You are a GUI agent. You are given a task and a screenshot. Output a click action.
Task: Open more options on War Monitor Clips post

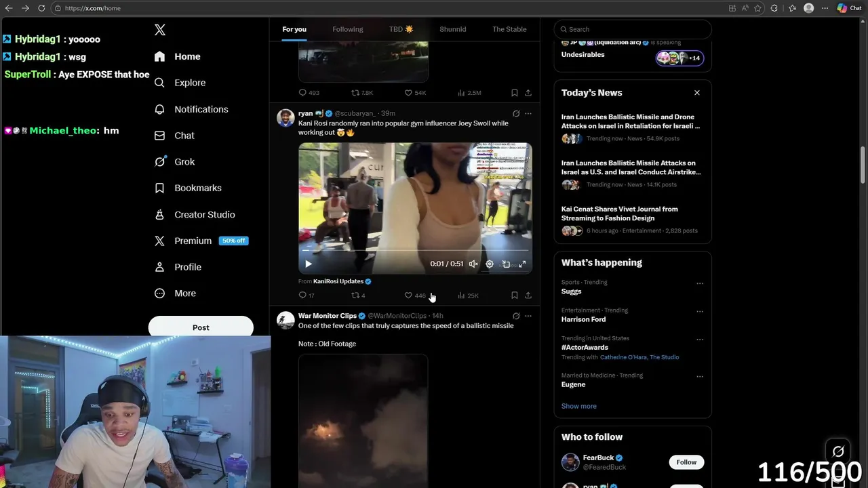coord(528,316)
